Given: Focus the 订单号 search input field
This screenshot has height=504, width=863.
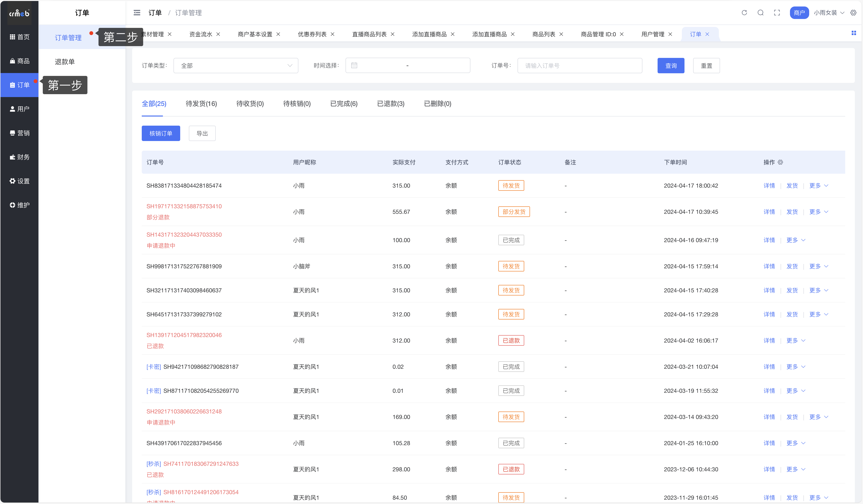Looking at the screenshot, I should click(x=580, y=65).
